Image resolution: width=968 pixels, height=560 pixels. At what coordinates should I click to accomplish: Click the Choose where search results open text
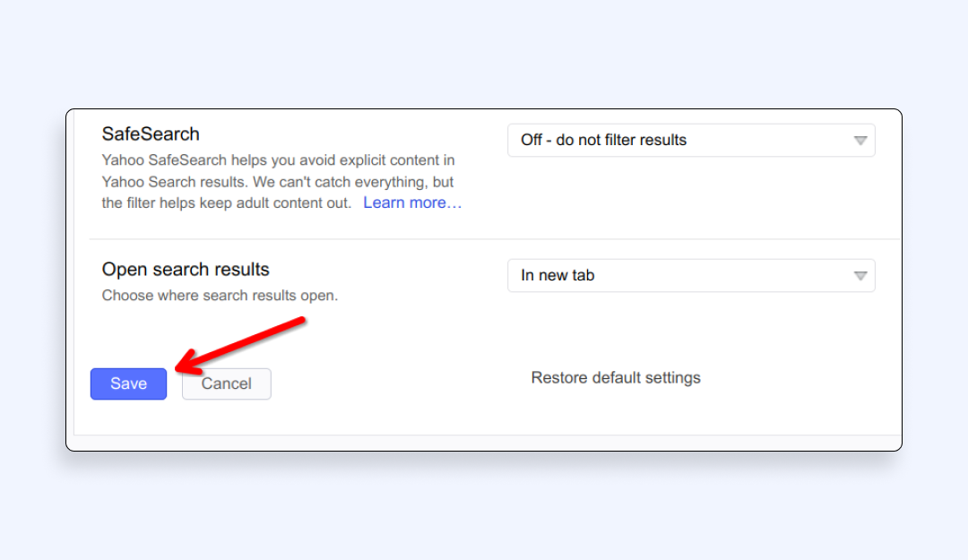click(220, 295)
